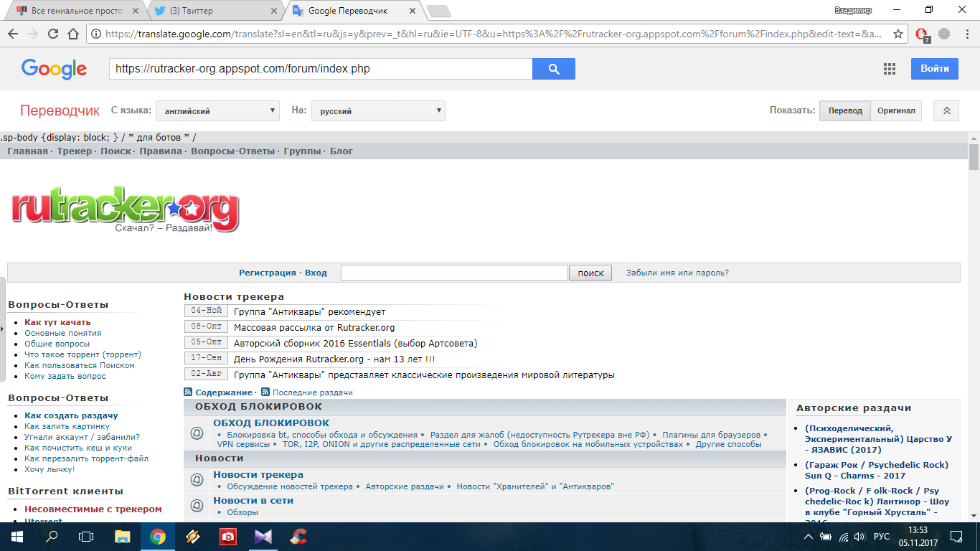Viewport: 980px width, 551px height.
Task: Focus the Google Translate URL field
Action: tap(321, 69)
